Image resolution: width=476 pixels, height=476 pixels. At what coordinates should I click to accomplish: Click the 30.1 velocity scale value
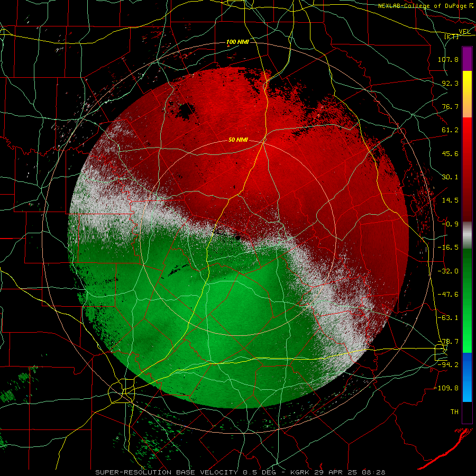[x=450, y=177]
